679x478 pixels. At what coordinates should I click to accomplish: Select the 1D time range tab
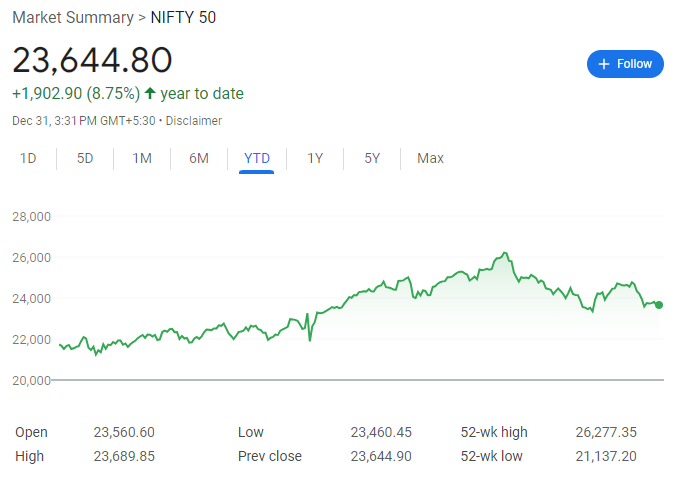click(x=28, y=158)
